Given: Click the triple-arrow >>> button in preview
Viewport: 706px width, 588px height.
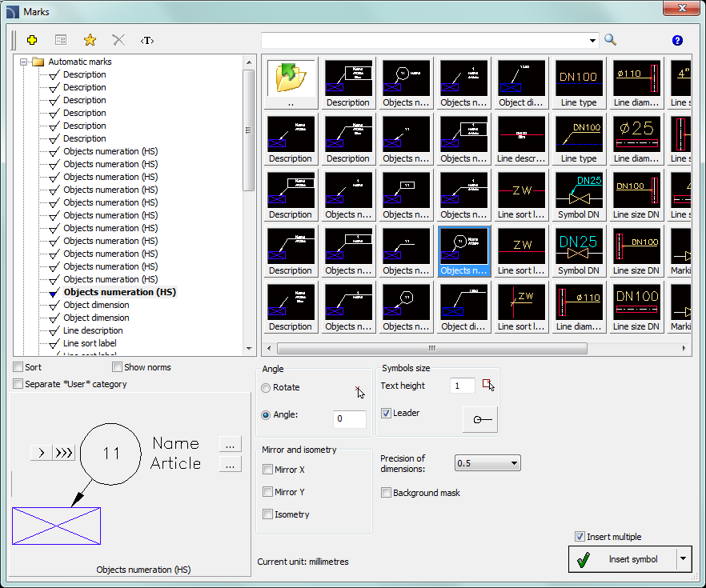Looking at the screenshot, I should click(63, 454).
